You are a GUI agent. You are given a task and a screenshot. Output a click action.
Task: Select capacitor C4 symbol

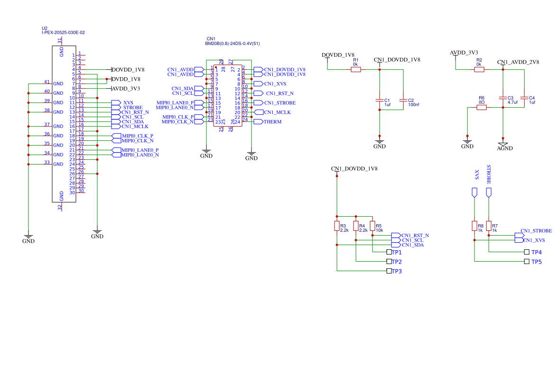click(x=524, y=98)
